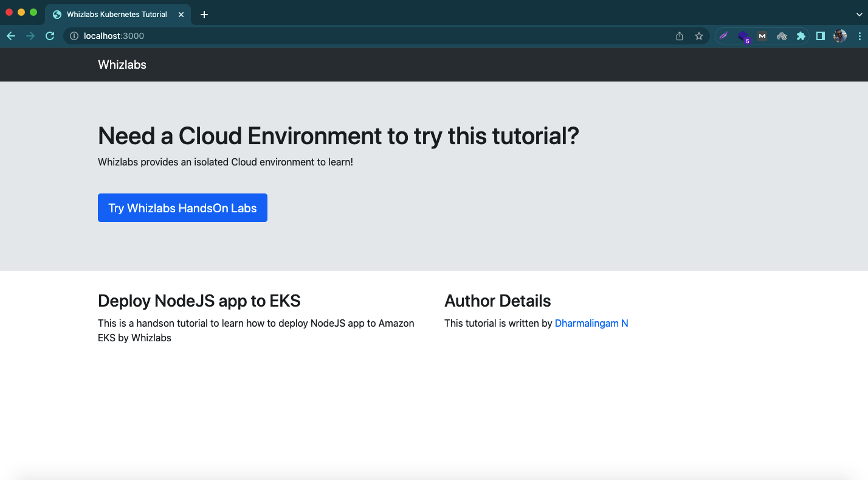Click the 'Whizlabs provides an isolated Cloud environment' text
Viewport: 868px width, 480px height.
click(x=226, y=162)
